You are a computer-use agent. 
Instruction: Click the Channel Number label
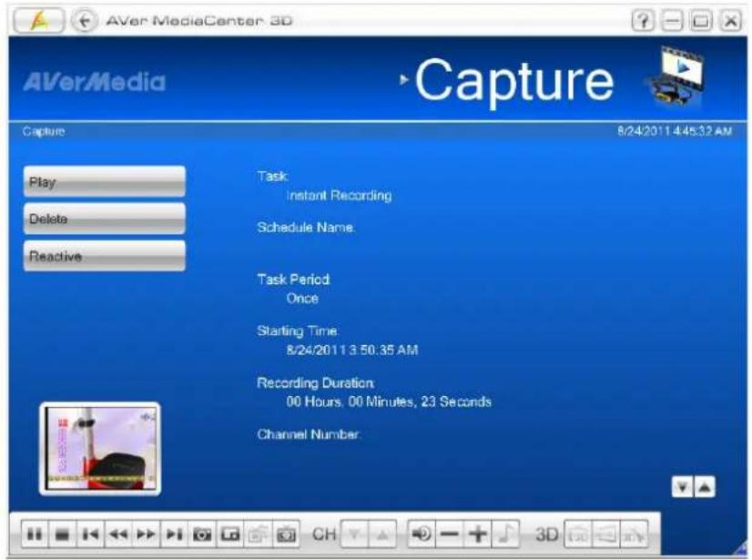[308, 434]
